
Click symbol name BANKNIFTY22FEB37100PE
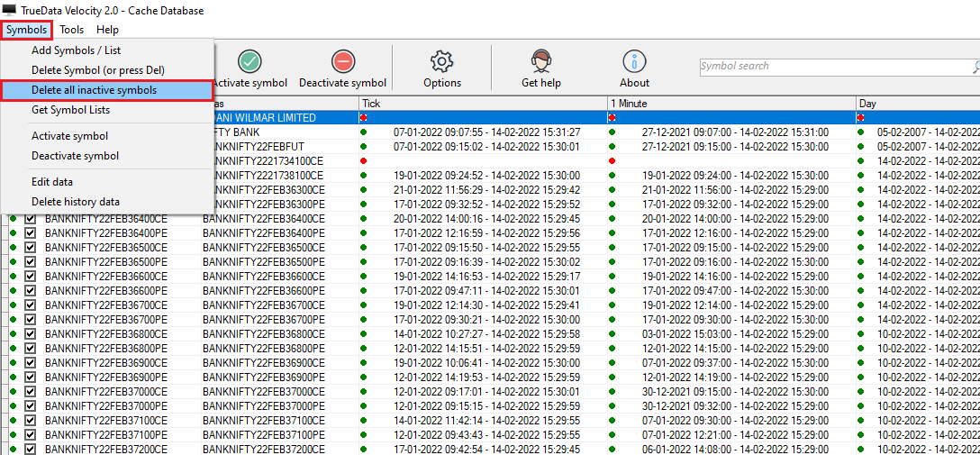(x=106, y=433)
